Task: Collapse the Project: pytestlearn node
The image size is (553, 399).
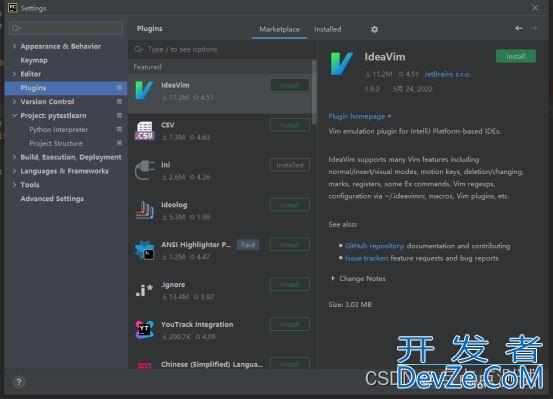Action: click(14, 115)
